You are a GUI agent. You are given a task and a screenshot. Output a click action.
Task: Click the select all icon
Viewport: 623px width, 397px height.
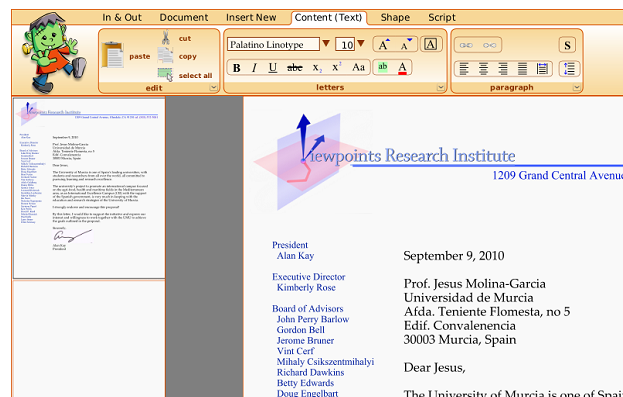pos(165,74)
